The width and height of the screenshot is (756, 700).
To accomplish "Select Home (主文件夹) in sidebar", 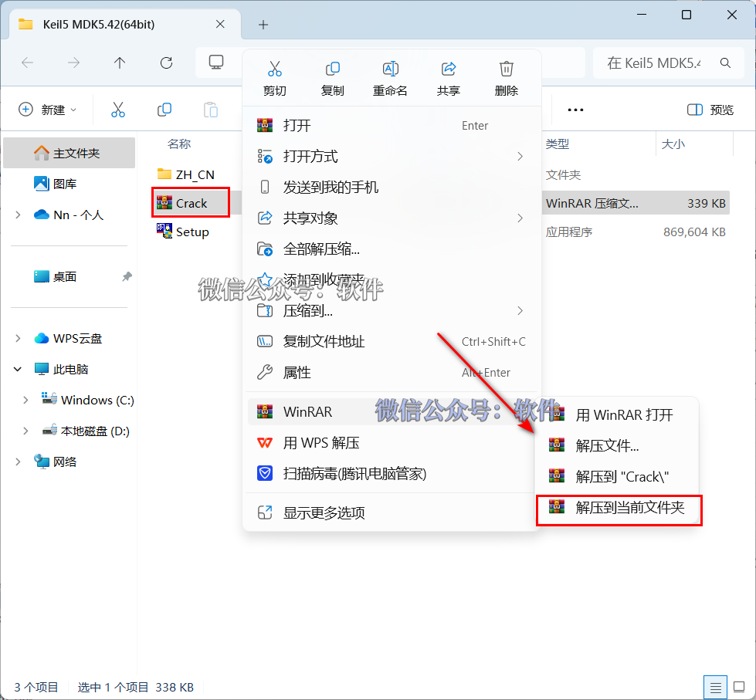I will point(69,154).
